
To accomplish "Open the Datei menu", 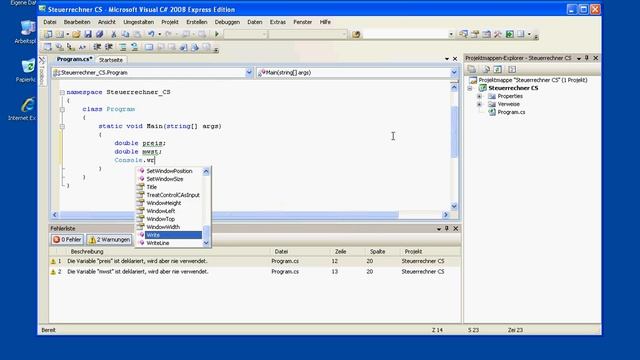I will click(50, 22).
